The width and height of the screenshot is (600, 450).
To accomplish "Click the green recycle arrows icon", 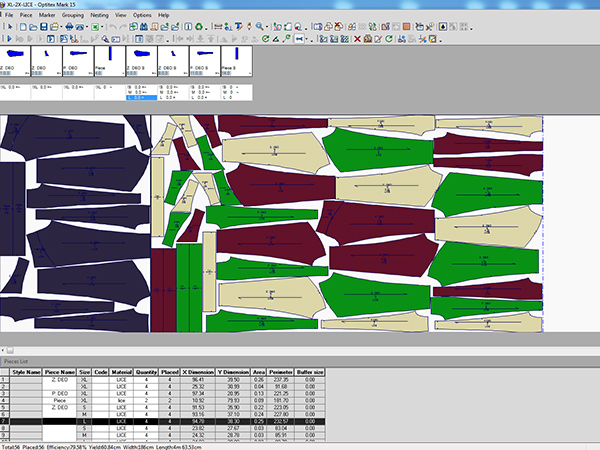I will point(199,27).
